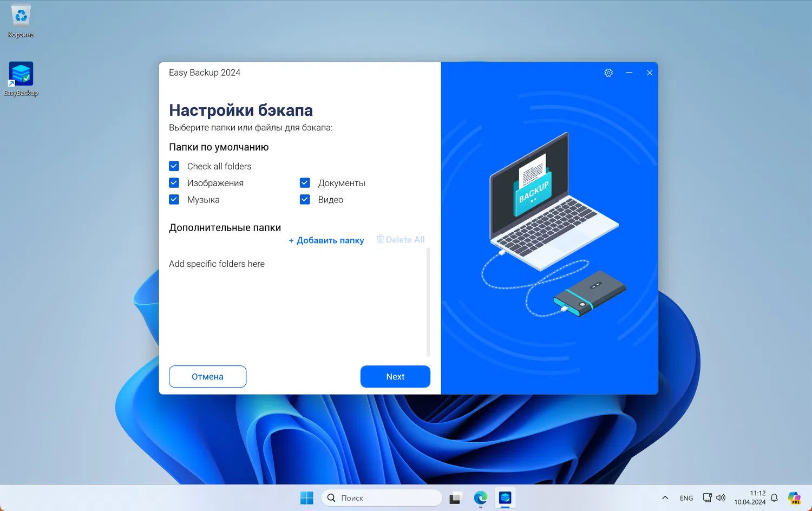Proceed with the Next button
The height and width of the screenshot is (511, 812).
[395, 377]
